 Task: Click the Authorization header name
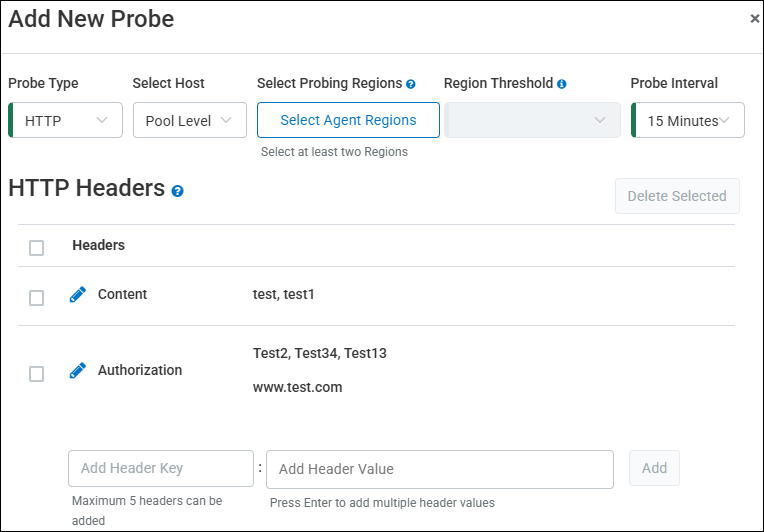tap(140, 370)
